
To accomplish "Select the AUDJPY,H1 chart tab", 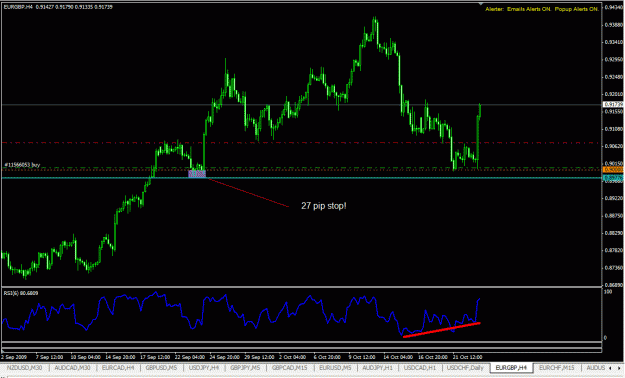I will point(377,368).
